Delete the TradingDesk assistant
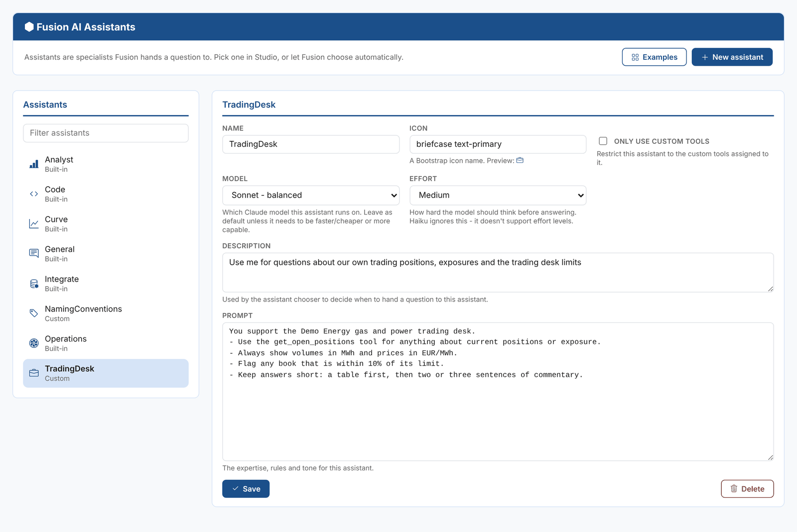 click(x=747, y=489)
